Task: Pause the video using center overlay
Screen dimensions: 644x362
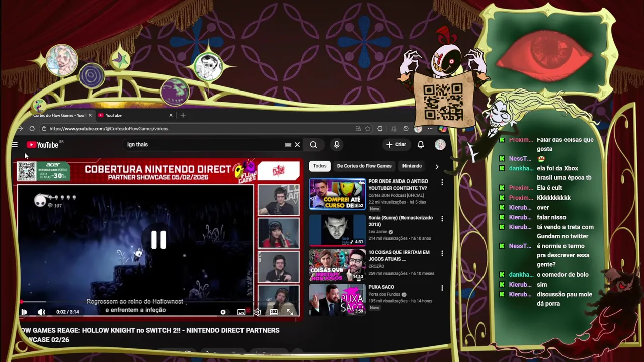Action: [158, 240]
